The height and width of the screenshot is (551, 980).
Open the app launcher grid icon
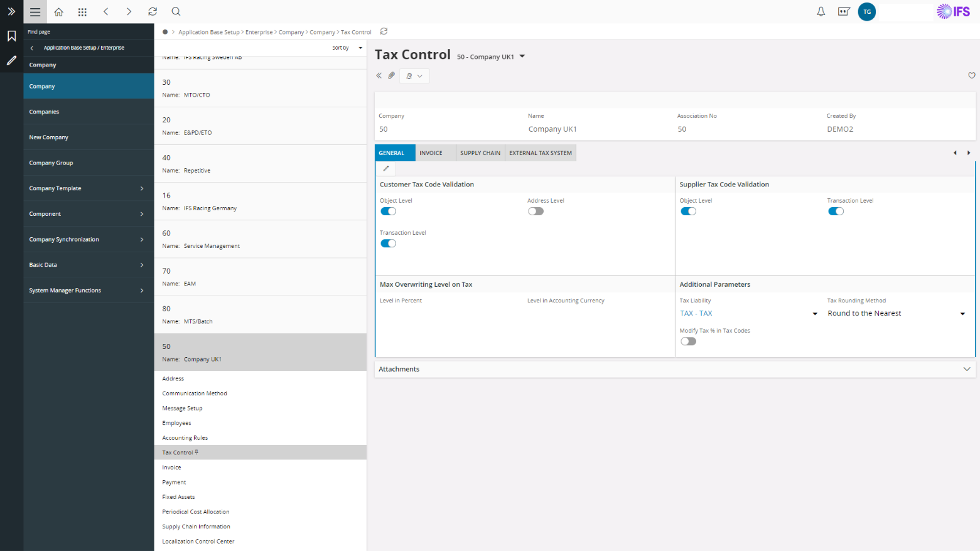coord(82,11)
